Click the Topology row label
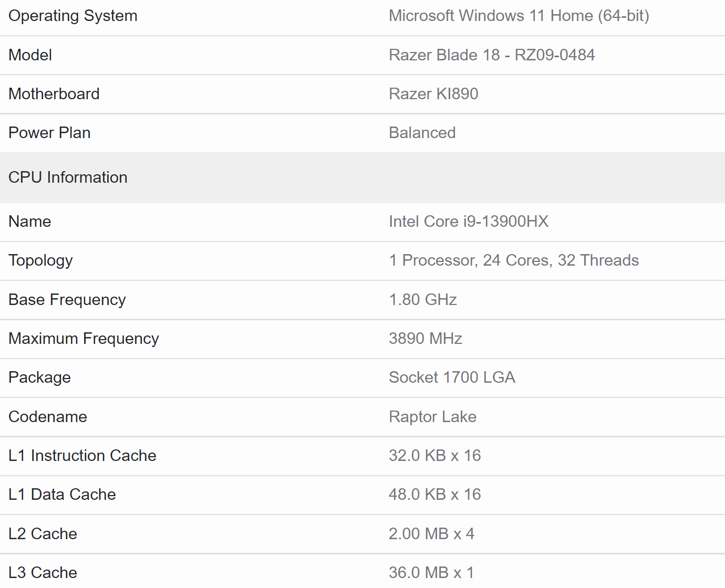Image resolution: width=725 pixels, height=588 pixels. pyautogui.click(x=40, y=260)
